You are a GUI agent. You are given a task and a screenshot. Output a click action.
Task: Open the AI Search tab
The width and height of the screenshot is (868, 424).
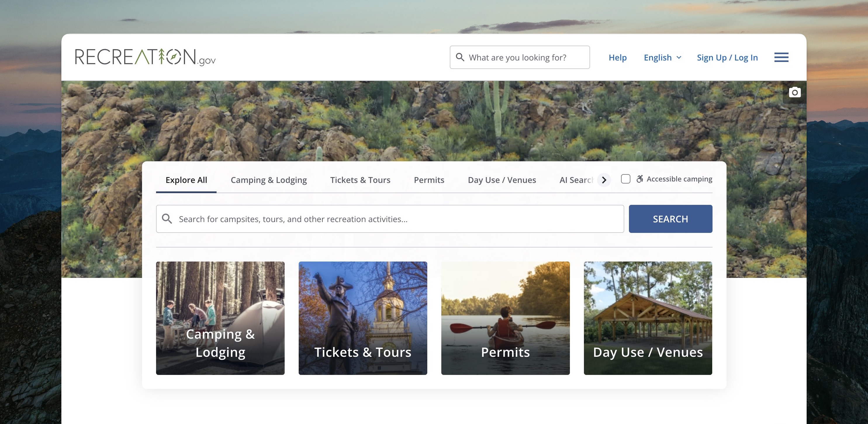click(x=575, y=180)
